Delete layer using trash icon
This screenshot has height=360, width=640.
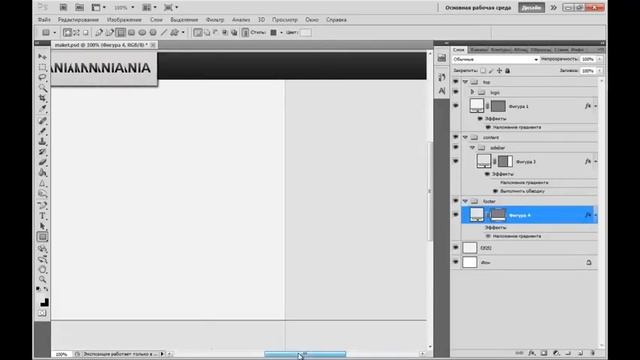[593, 353]
